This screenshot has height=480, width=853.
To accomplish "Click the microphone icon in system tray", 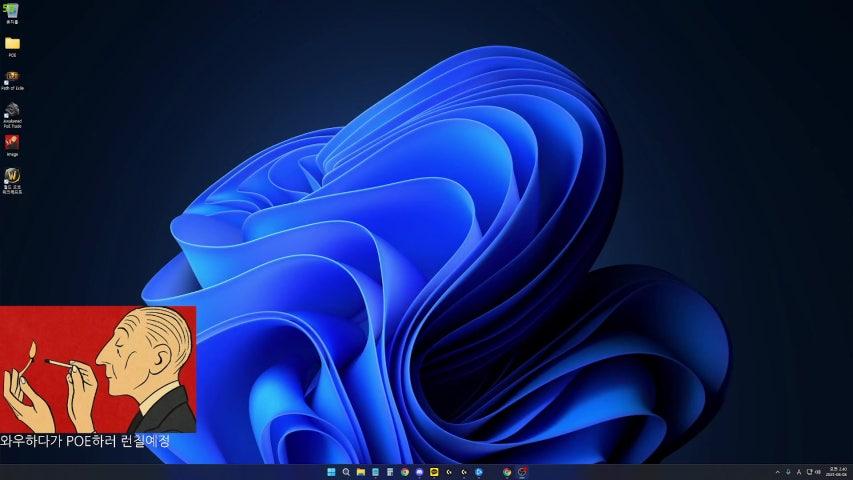I will pos(788,472).
